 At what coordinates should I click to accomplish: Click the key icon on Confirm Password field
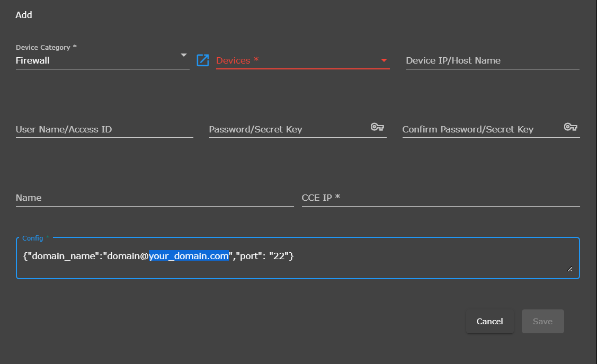point(571,127)
